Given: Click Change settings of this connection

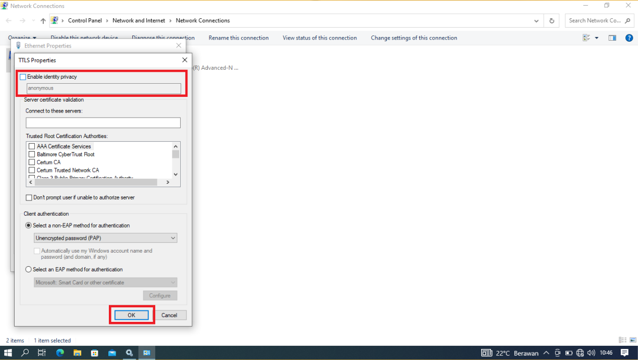Looking at the screenshot, I should point(414,38).
